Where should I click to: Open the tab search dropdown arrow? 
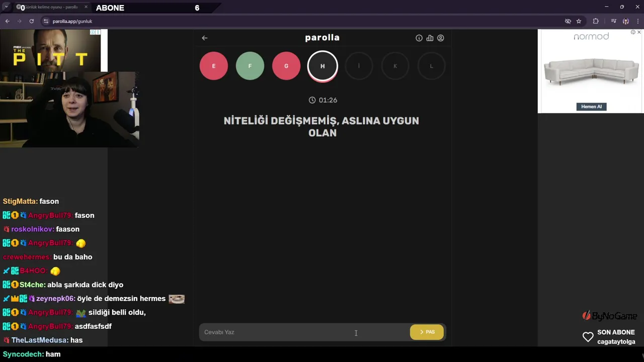[7, 7]
